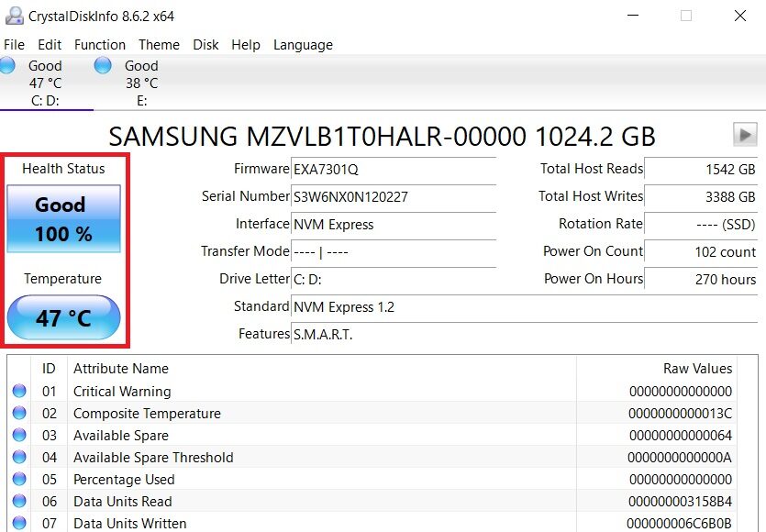Screen dimensions: 766x532
Task: Click the Serial Number field S3W6NX0N120227
Action: point(394,197)
